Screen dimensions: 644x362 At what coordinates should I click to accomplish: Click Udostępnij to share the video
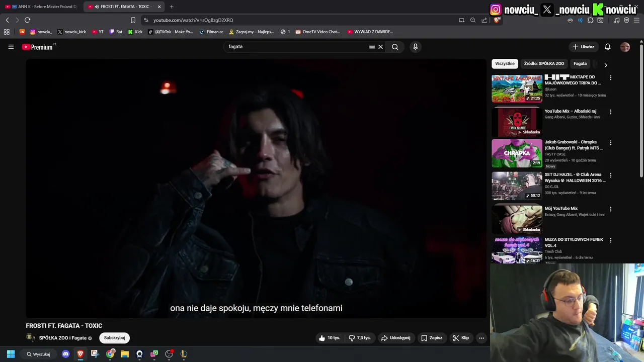396,338
